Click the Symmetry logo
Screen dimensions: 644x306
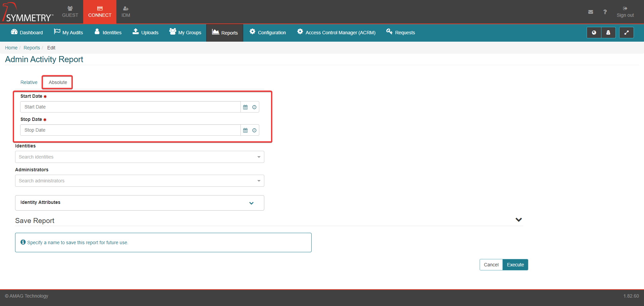click(28, 12)
